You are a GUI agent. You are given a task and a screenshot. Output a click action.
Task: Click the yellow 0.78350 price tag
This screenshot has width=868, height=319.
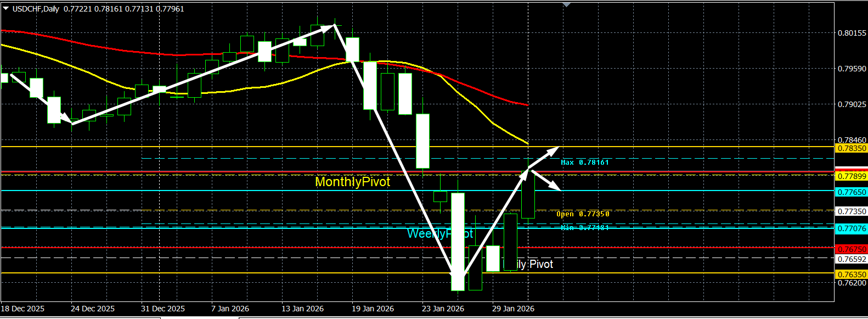coord(851,148)
